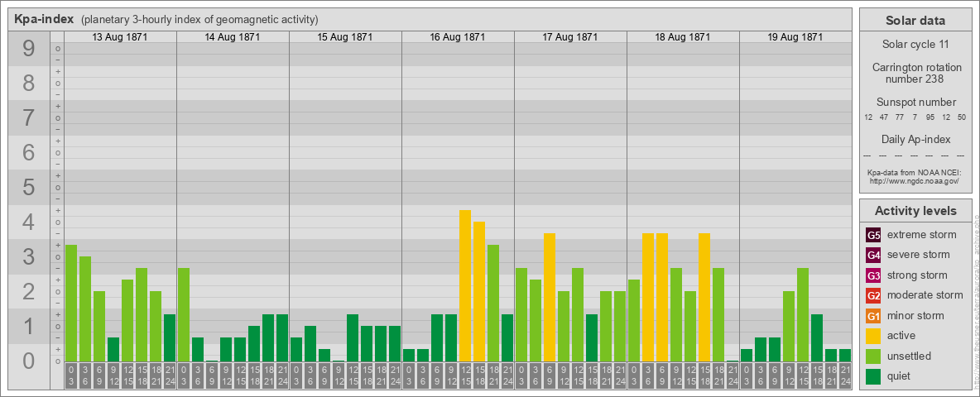Click the Sunspot number label
The image size is (980, 397).
[915, 103]
